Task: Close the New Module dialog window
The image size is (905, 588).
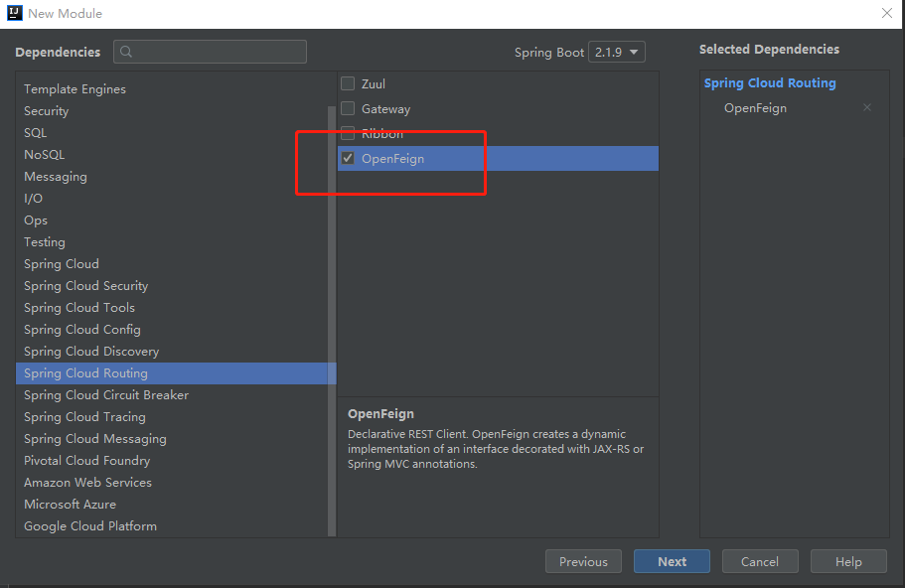Action: pos(886,14)
